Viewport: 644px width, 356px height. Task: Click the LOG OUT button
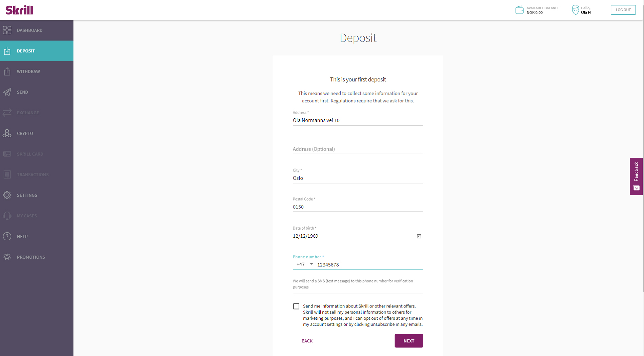click(x=623, y=10)
